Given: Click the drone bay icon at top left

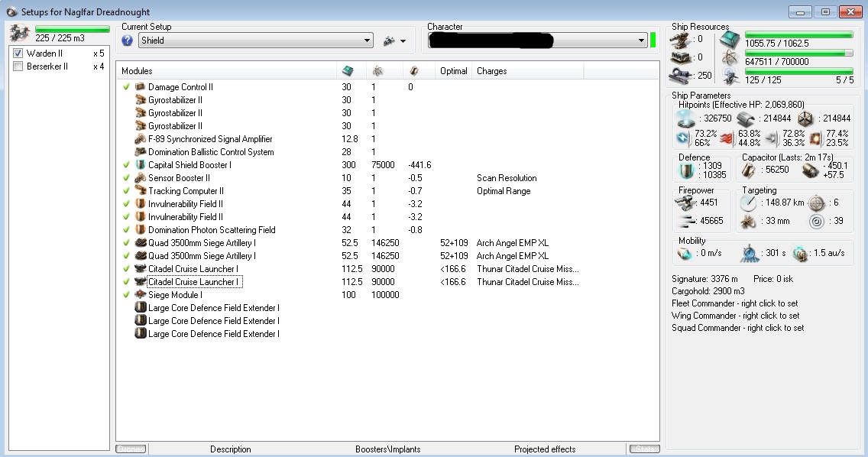Looking at the screenshot, I should click(19, 33).
